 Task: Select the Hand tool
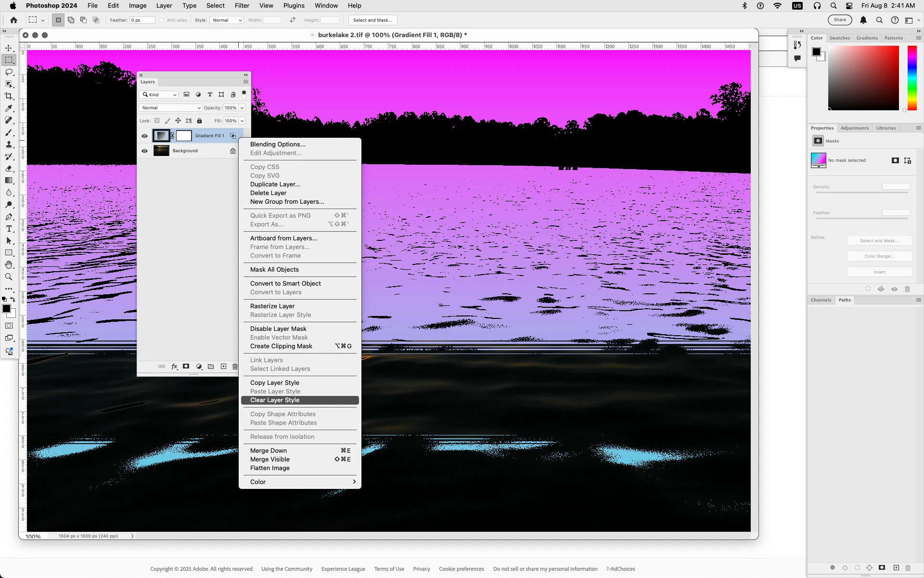click(9, 265)
